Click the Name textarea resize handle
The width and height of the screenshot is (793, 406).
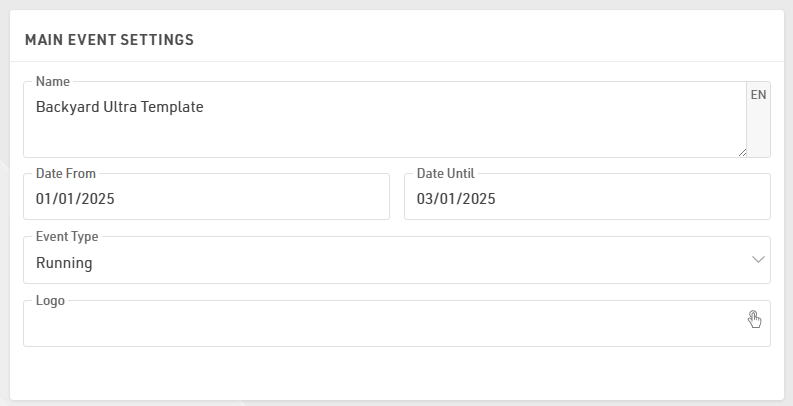741,151
